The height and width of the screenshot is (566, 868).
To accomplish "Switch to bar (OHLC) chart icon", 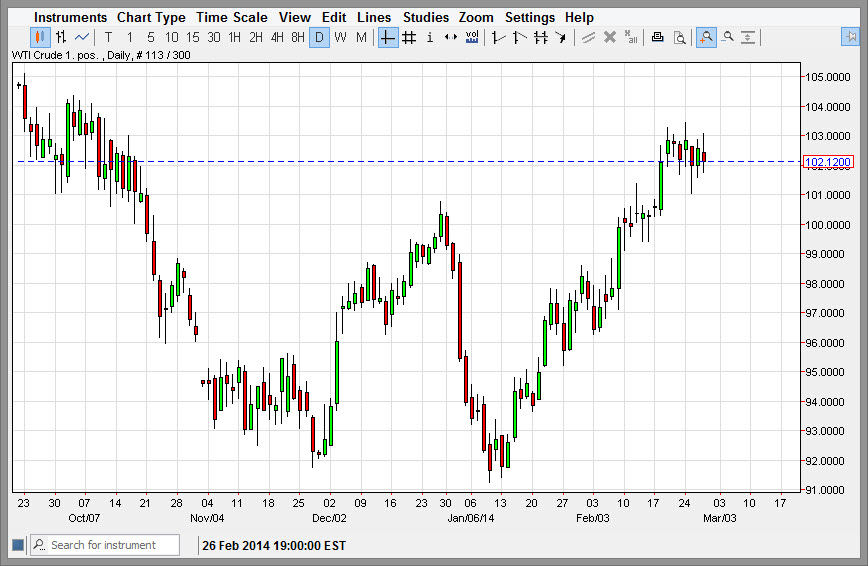I will tap(61, 38).
